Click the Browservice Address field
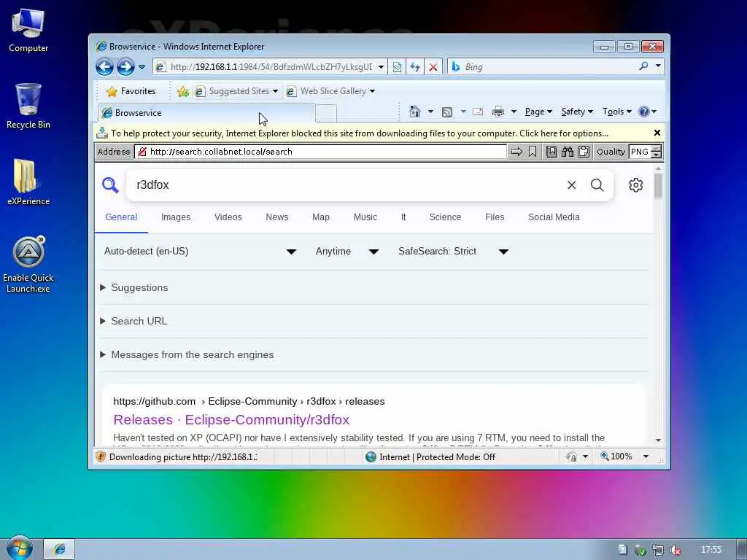 [321, 152]
